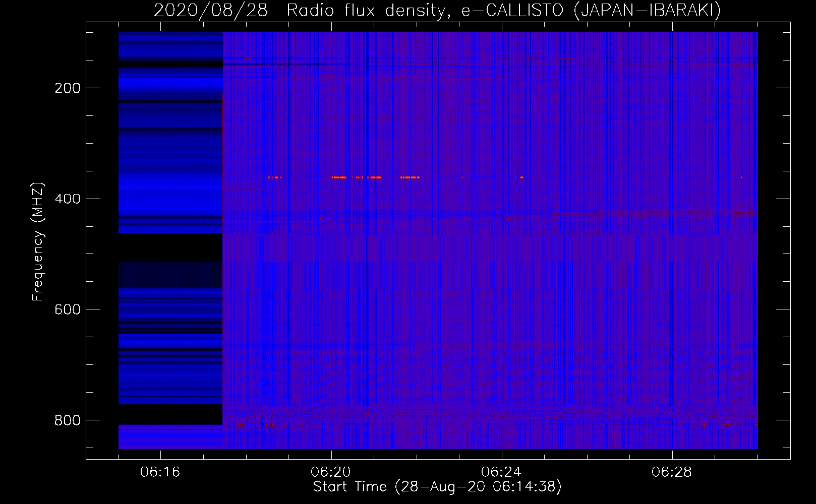The height and width of the screenshot is (504, 816).
Task: Click the "Start Time (28-Aug-20 06:14:38)" axis label
Action: pos(437,487)
